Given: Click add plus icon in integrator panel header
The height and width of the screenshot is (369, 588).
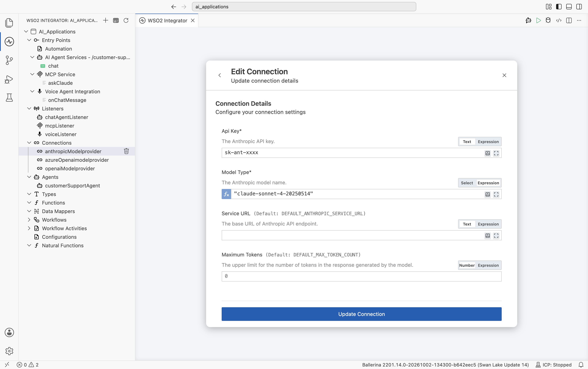Looking at the screenshot, I should click(105, 20).
